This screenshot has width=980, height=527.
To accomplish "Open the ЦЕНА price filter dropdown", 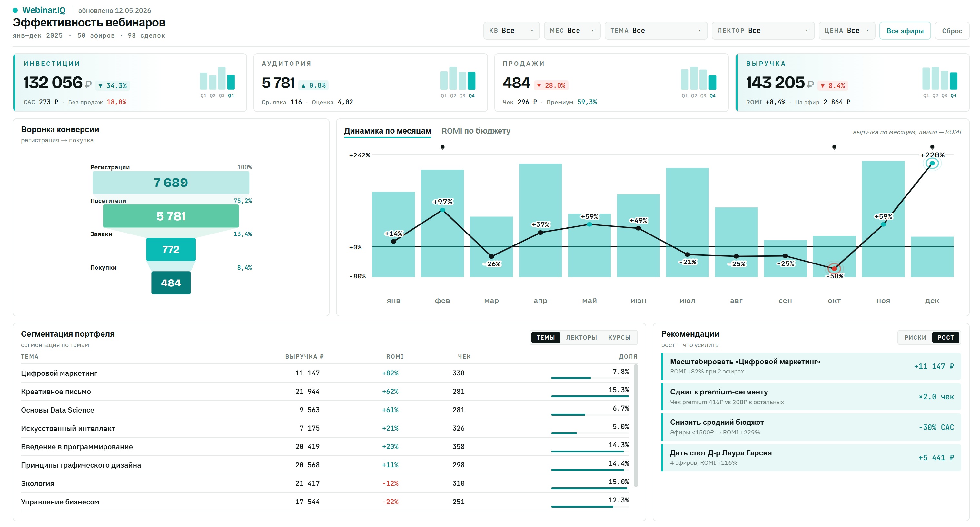I will point(846,30).
